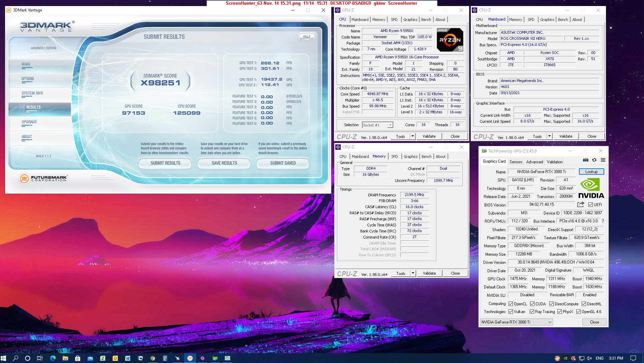Expand Tools arrow in CPU-Z memory timings window
The height and width of the screenshot is (363, 644).
pos(413,273)
